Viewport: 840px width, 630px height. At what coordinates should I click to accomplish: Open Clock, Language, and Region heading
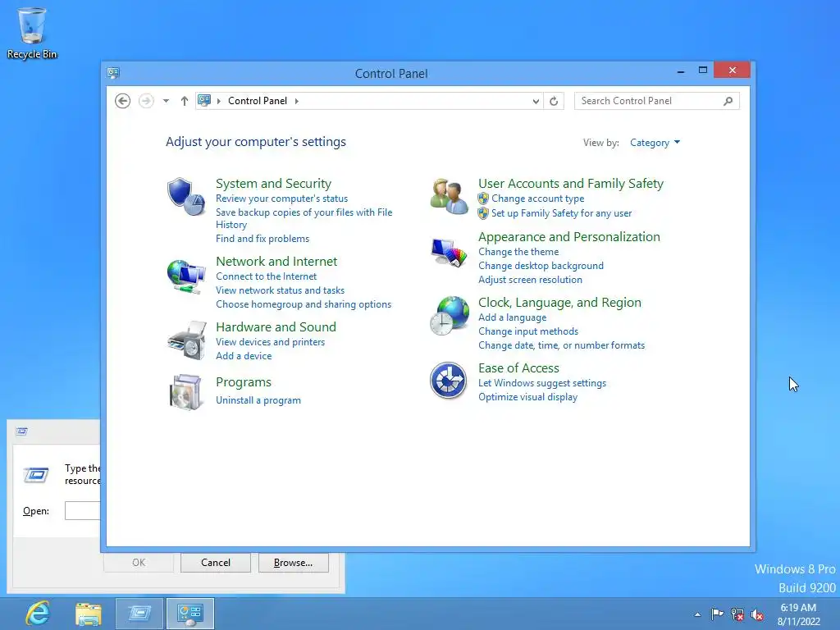click(559, 302)
